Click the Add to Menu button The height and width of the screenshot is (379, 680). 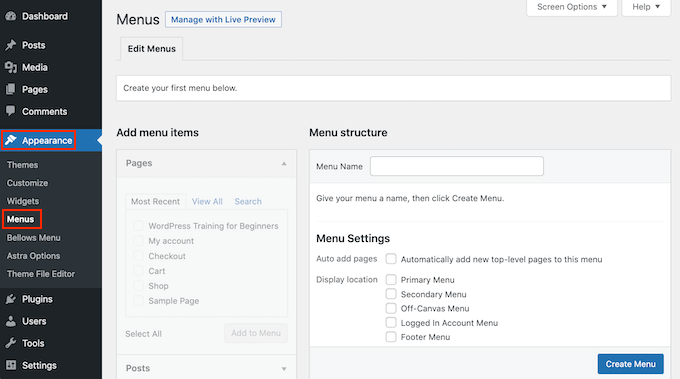256,333
